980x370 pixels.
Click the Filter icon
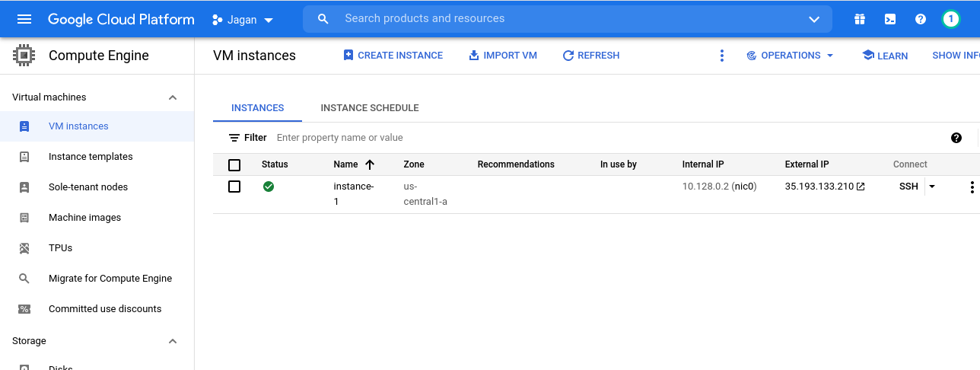click(x=234, y=138)
